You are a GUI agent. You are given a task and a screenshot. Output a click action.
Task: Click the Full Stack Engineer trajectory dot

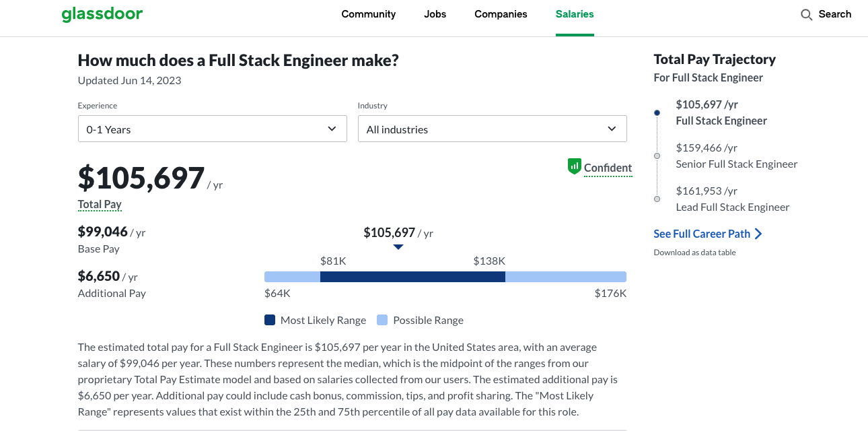[x=657, y=112]
